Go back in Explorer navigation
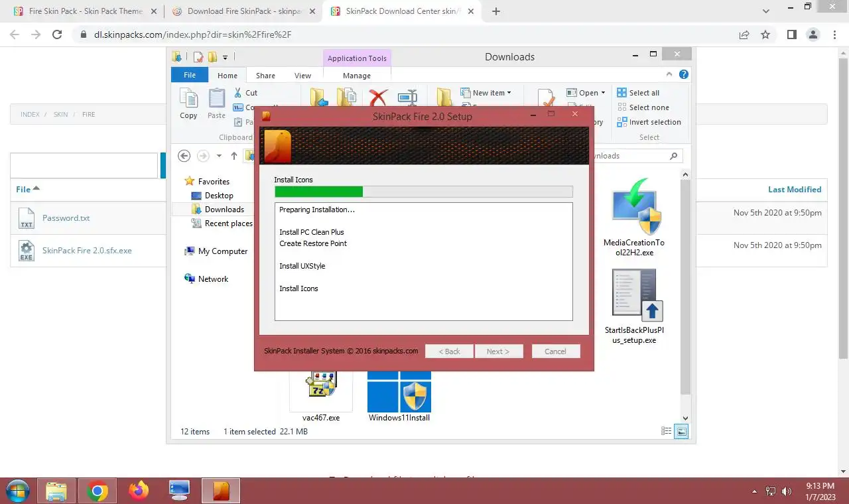The width and height of the screenshot is (849, 504). 184,156
